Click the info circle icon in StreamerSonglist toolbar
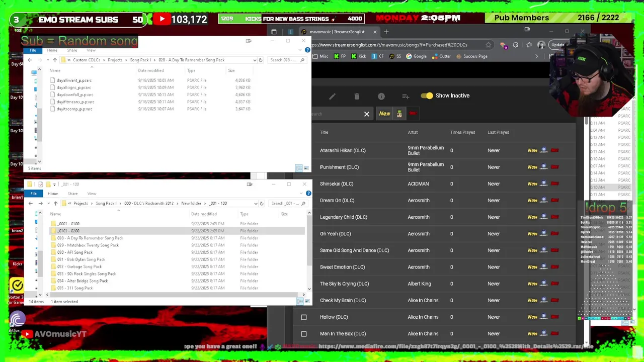The width and height of the screenshot is (644, 362). tap(381, 96)
